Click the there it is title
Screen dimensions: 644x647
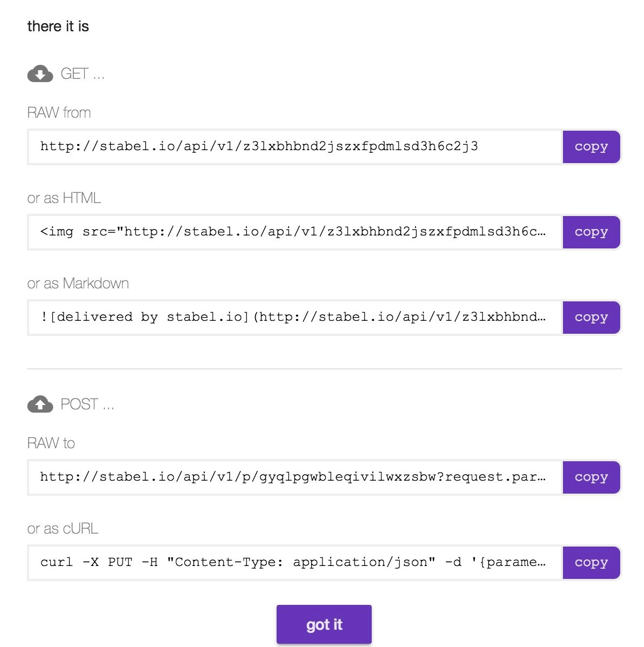[58, 26]
